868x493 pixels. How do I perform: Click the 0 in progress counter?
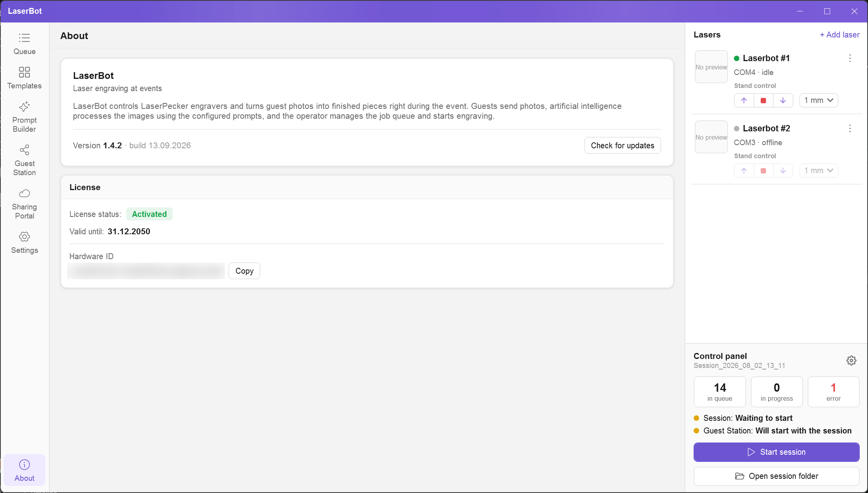tap(776, 392)
